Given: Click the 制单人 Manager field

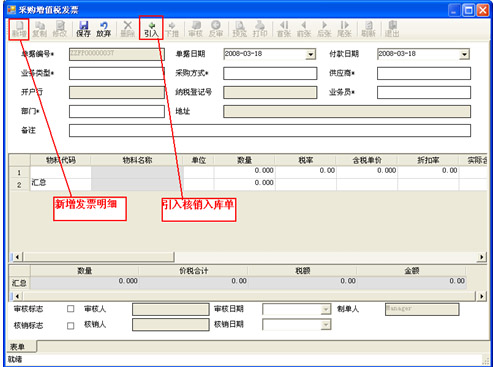Looking at the screenshot, I should [422, 309].
